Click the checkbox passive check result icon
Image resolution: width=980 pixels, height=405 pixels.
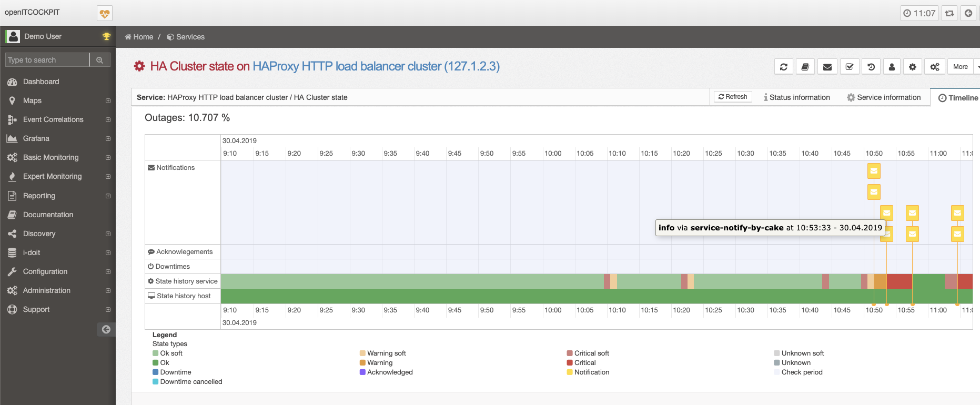(x=849, y=67)
